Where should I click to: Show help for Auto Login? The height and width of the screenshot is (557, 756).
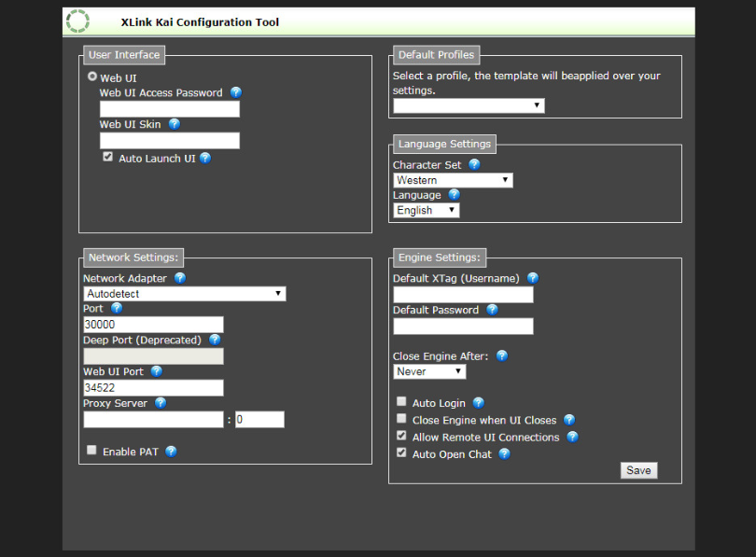point(478,403)
